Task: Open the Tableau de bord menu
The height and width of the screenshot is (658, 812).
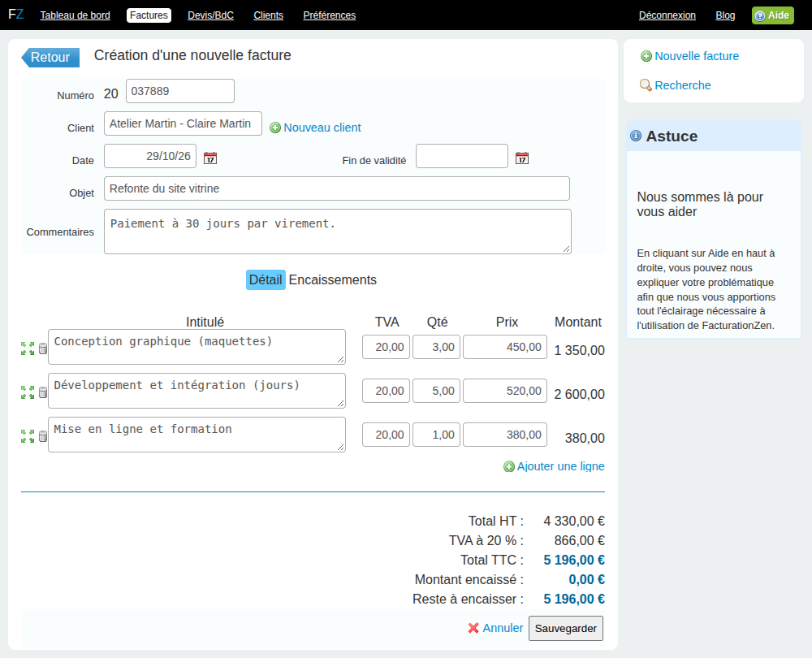Action: point(75,15)
